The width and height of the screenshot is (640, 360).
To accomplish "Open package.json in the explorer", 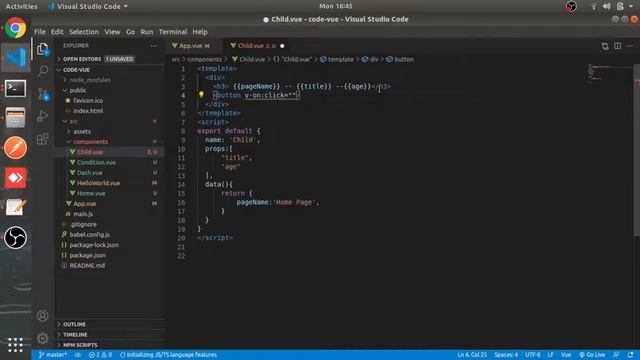I will click(87, 255).
